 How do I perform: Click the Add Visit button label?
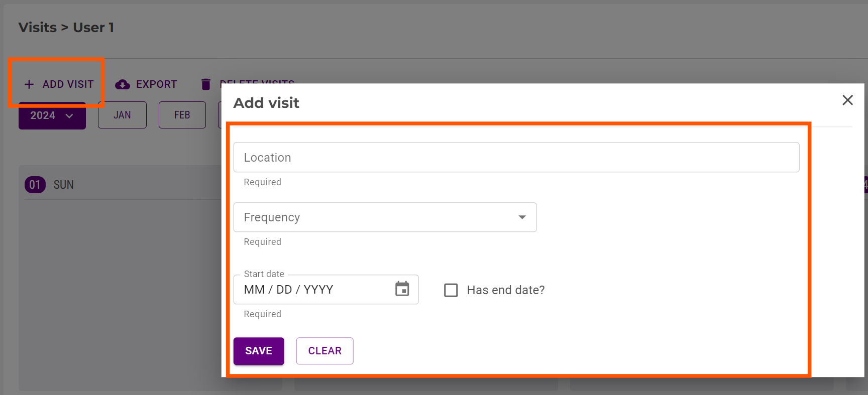point(68,84)
